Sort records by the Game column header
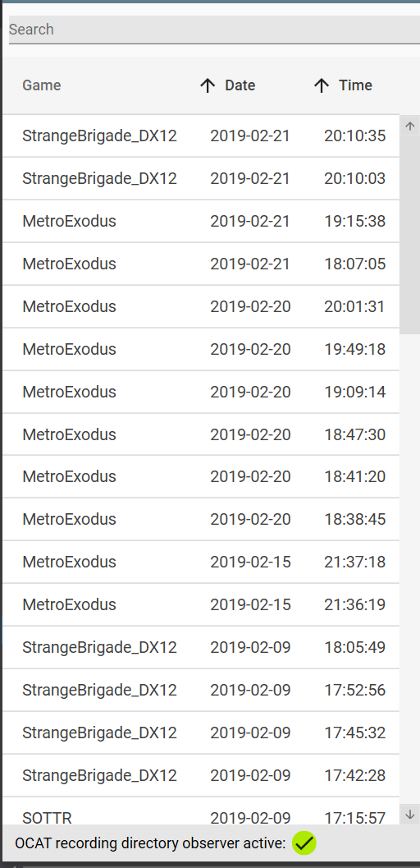Viewport: 420px width, 868px height. [x=42, y=85]
